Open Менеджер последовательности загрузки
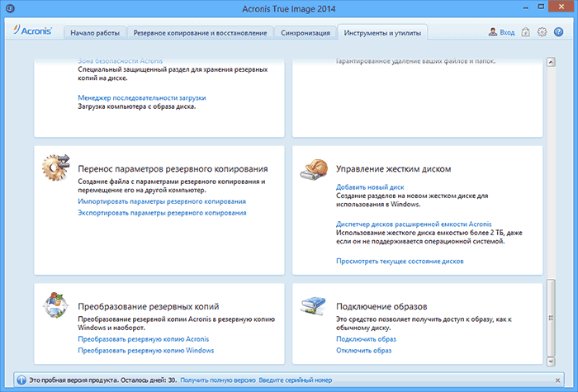The width and height of the screenshot is (578, 392). tap(142, 97)
